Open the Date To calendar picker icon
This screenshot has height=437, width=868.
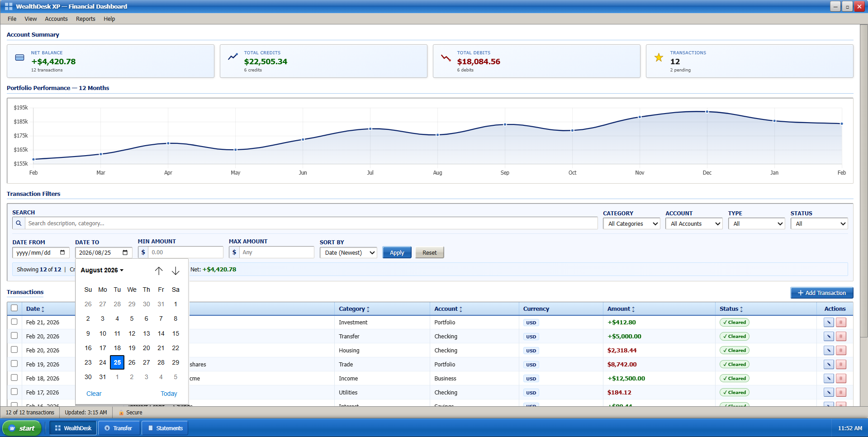click(x=125, y=252)
